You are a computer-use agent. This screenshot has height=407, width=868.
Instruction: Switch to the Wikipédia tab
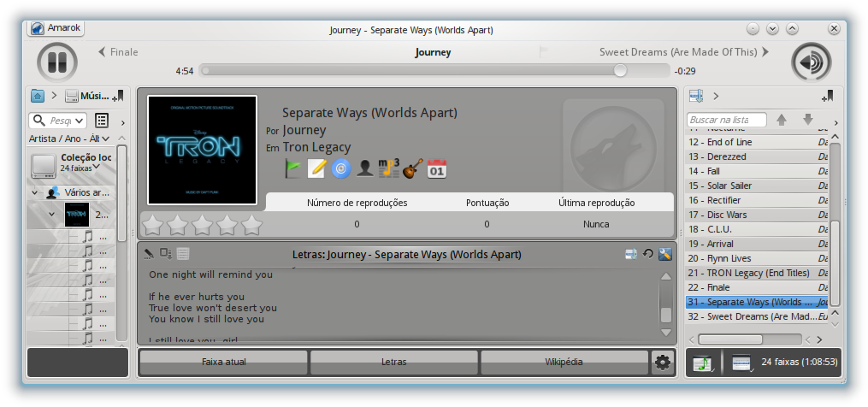564,362
